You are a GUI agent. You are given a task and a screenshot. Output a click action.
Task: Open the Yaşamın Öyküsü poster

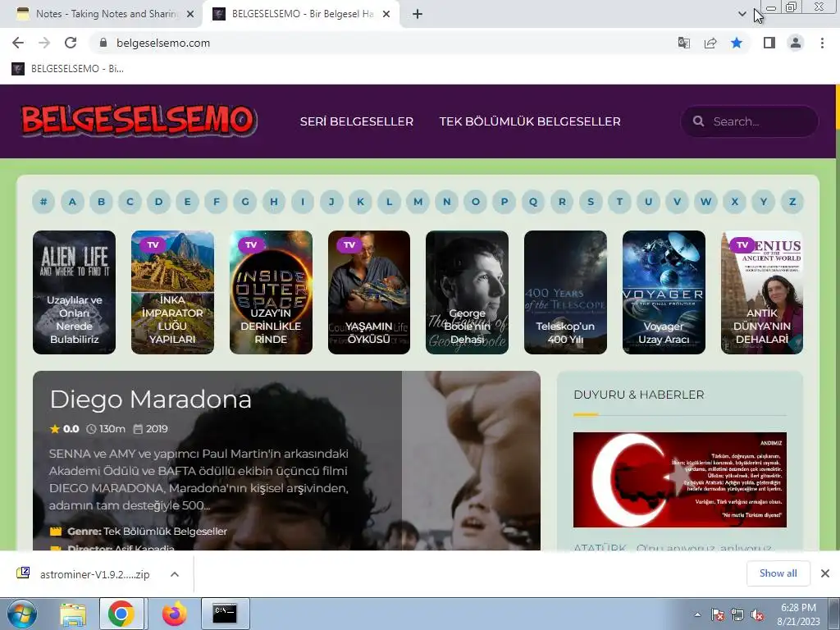369,293
